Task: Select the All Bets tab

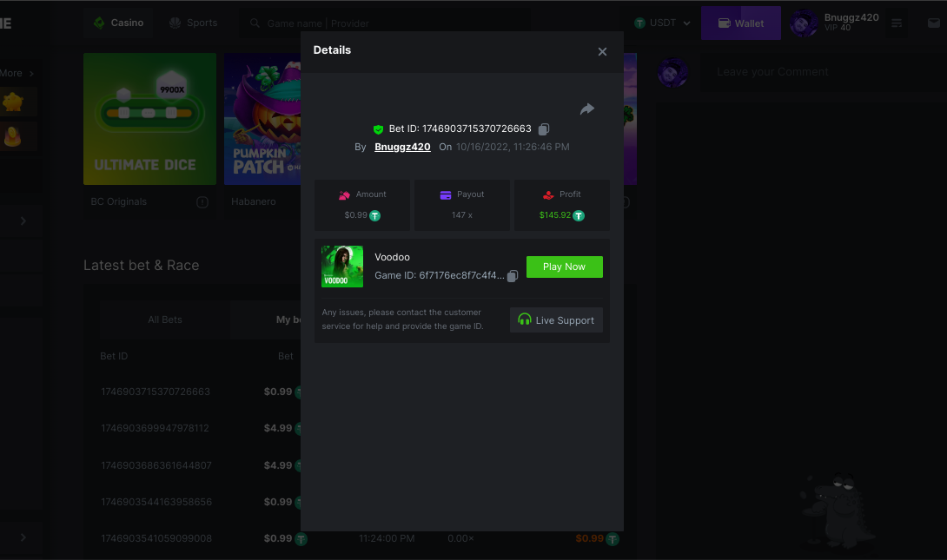Action: [x=165, y=320]
